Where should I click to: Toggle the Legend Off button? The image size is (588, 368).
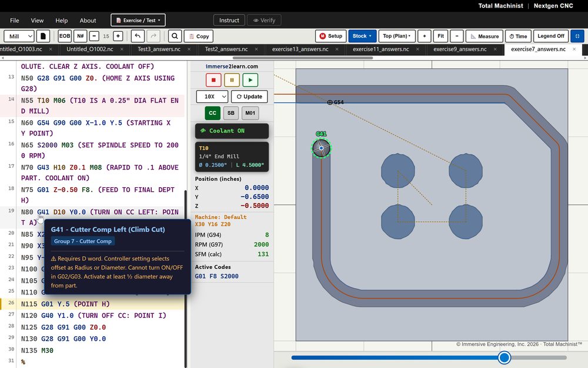tap(551, 36)
